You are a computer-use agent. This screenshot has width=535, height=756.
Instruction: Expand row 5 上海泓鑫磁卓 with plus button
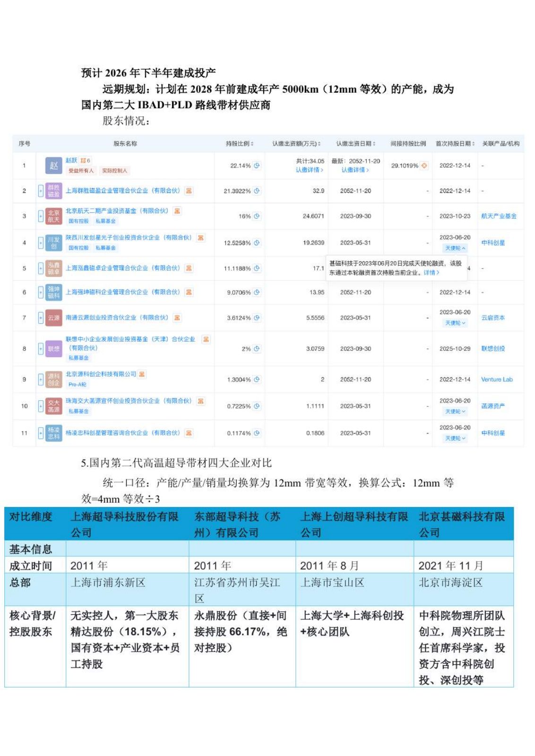click(41, 268)
